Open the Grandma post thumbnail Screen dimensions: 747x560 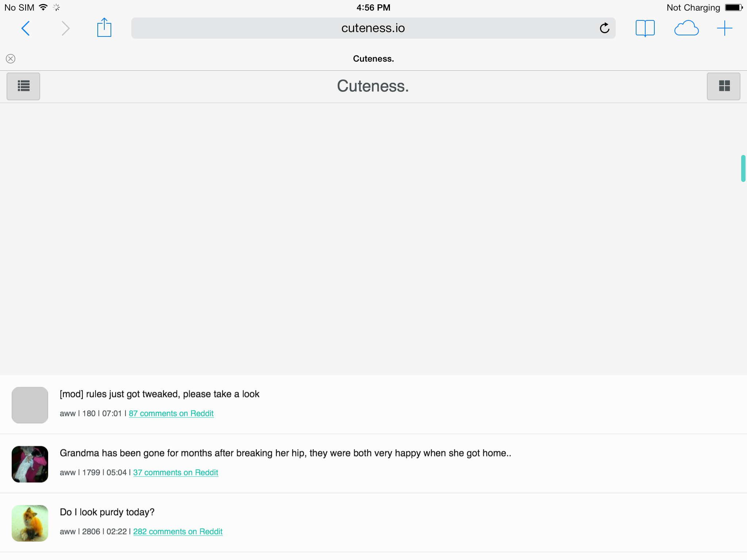30,464
